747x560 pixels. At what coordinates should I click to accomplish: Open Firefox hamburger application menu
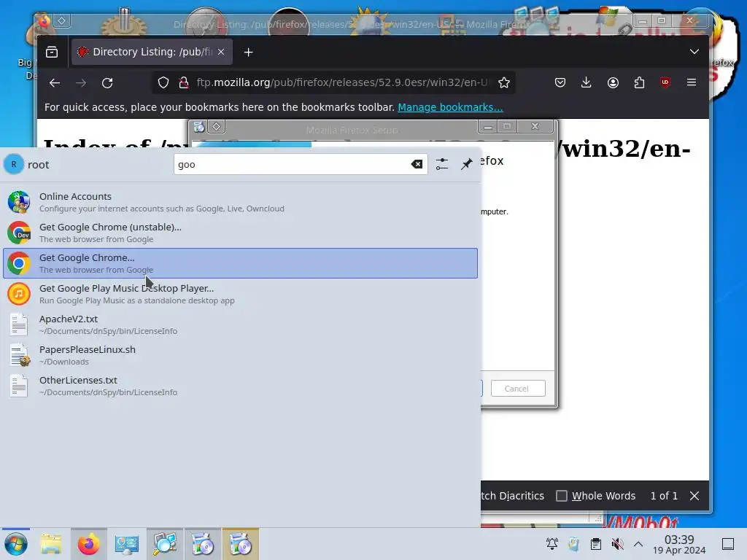pos(692,82)
